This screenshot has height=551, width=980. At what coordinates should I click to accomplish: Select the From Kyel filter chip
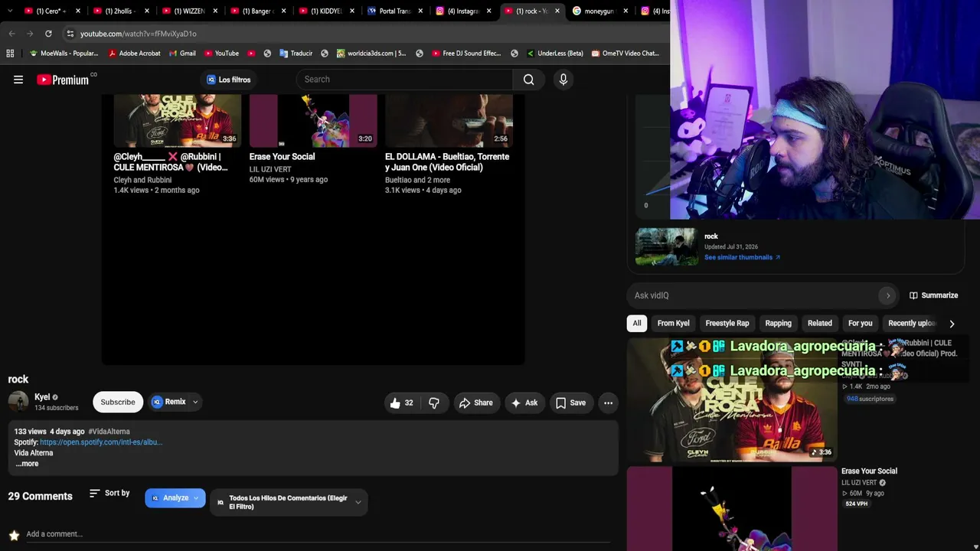(674, 323)
